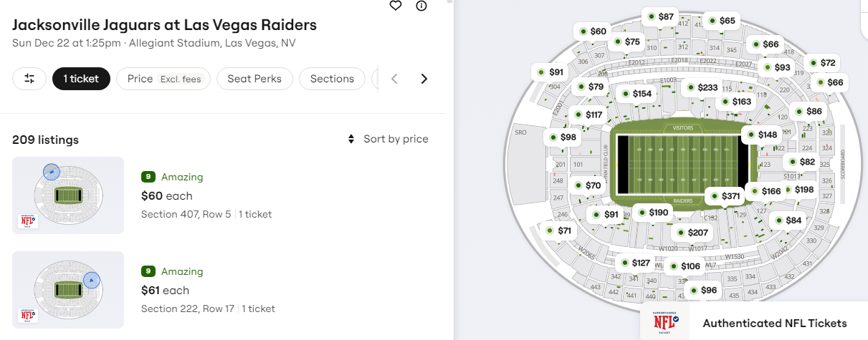The height and width of the screenshot is (340, 868).
Task: Select the $233 seat map marker
Action: click(x=700, y=87)
